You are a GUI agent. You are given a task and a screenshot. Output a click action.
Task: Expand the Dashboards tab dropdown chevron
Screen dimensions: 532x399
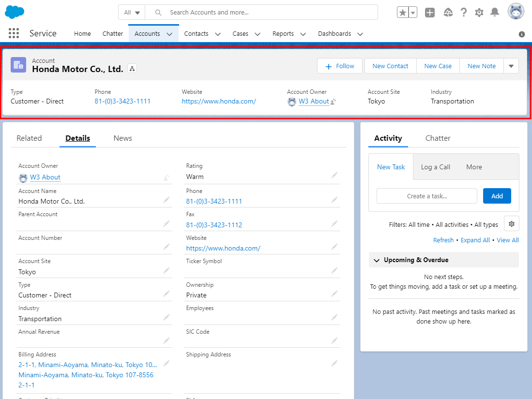pos(360,34)
